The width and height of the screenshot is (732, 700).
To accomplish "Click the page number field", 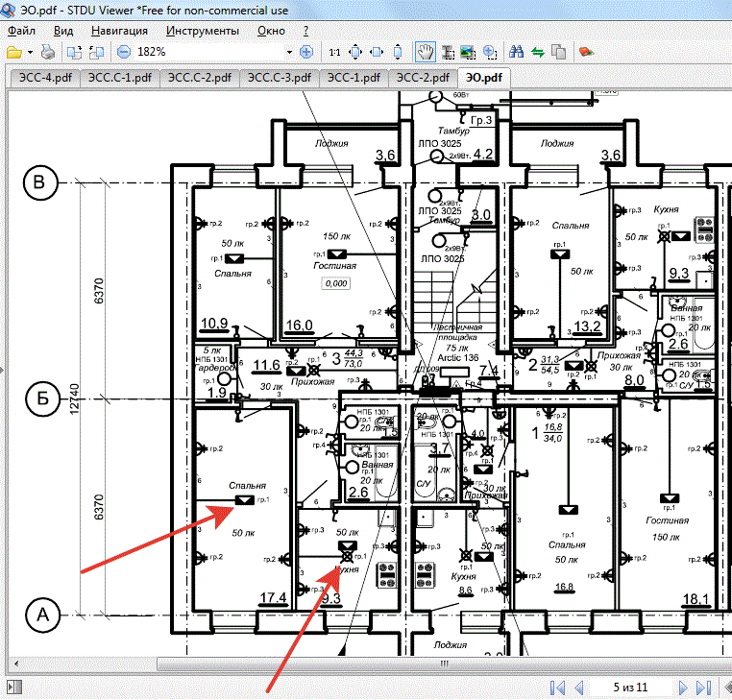I will tap(630, 688).
